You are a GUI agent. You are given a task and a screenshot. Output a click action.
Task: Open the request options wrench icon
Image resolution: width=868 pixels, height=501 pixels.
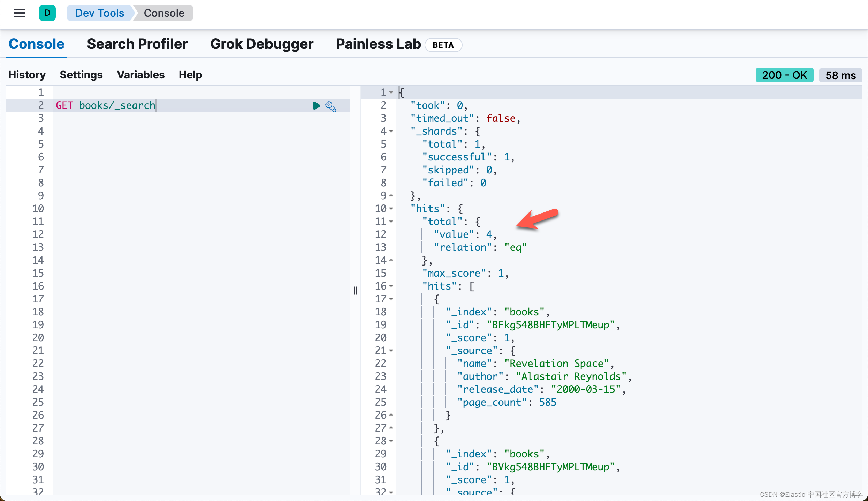[x=330, y=106]
